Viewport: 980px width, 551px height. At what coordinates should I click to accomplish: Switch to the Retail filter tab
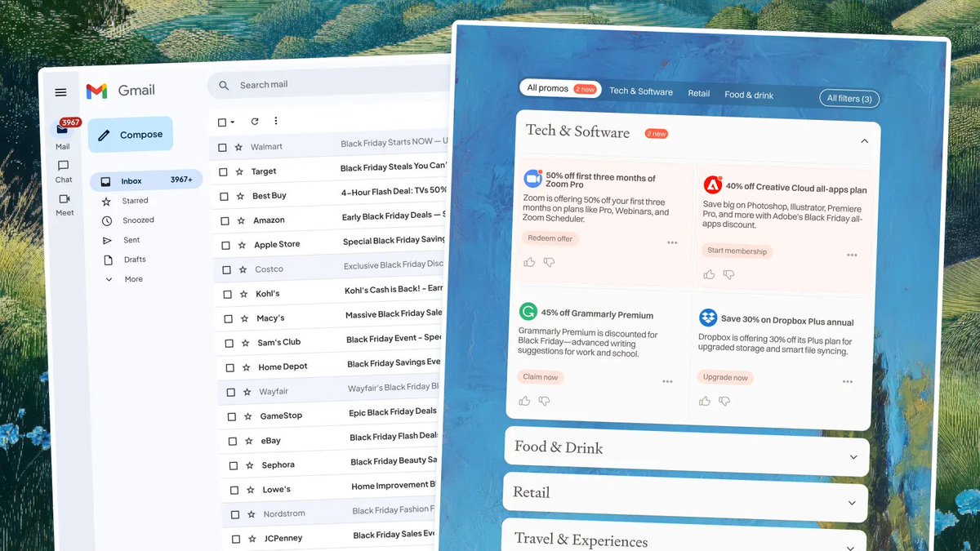pos(698,93)
